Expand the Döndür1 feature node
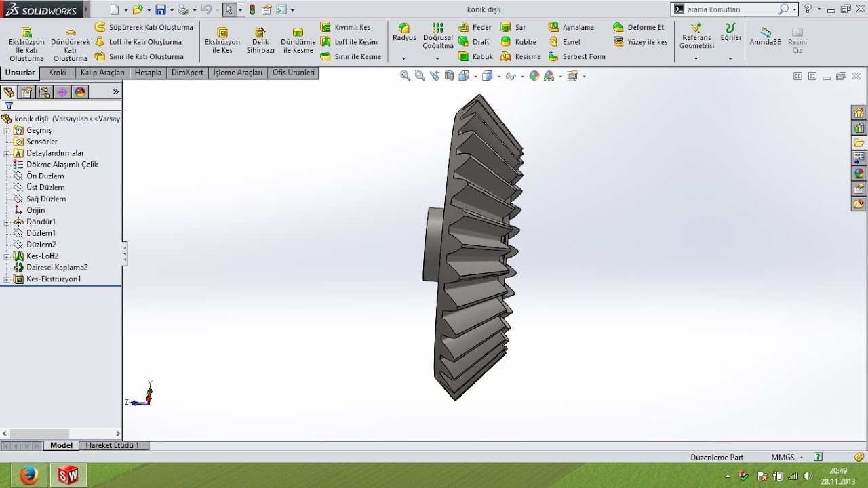Screen dimensions: 868x488 (7, 222)
